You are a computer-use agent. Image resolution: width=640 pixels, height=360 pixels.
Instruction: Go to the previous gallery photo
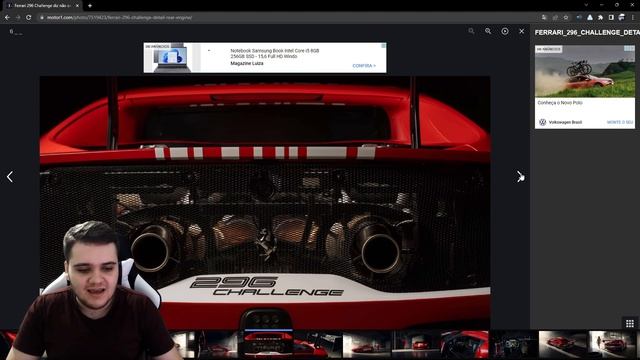pos(10,177)
